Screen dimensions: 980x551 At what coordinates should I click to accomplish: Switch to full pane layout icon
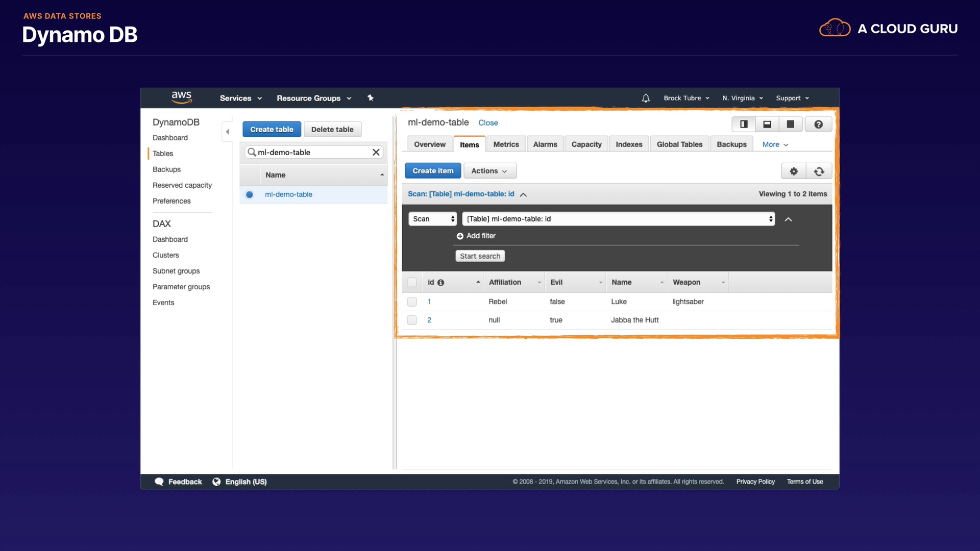click(790, 124)
